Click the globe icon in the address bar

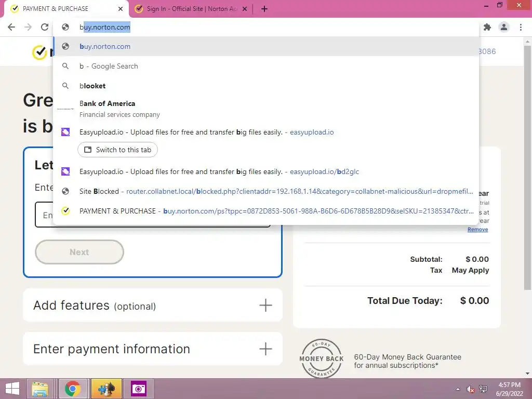[x=65, y=27]
